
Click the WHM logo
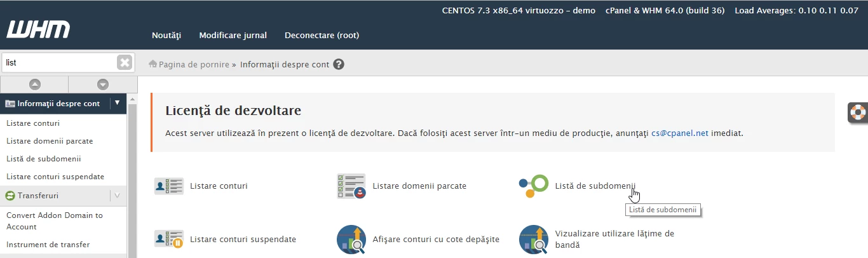38,30
